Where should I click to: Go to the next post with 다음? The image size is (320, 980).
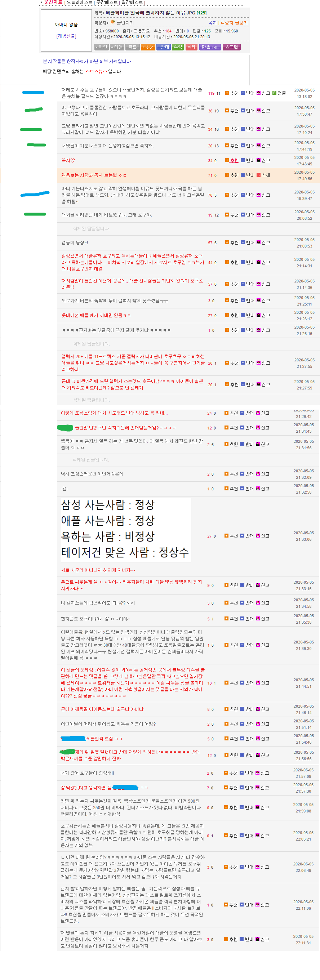(117, 47)
